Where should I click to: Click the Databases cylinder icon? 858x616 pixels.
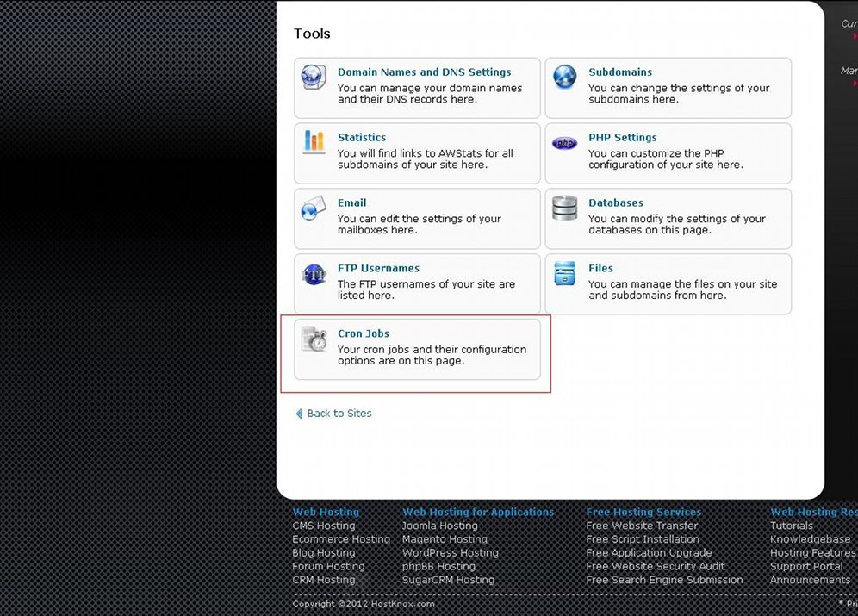tap(565, 208)
